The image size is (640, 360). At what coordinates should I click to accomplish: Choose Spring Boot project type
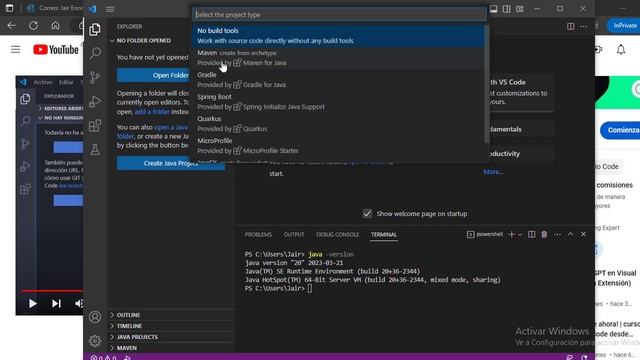point(338,102)
